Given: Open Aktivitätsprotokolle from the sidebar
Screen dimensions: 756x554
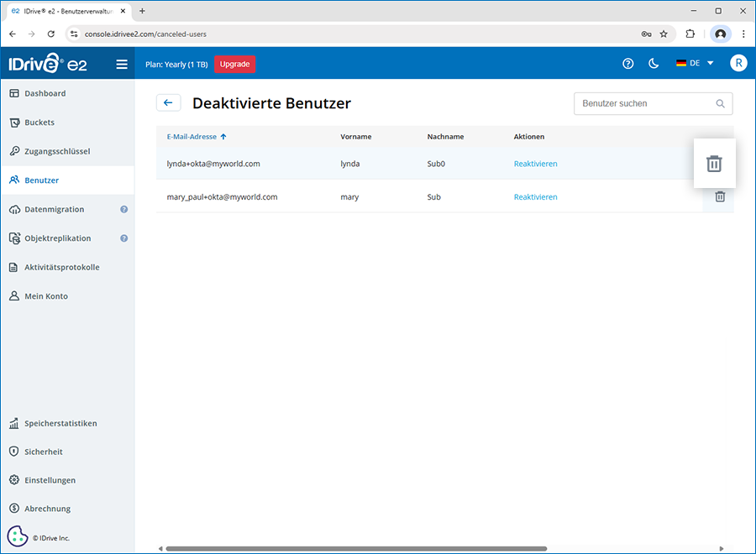Looking at the screenshot, I should coord(61,267).
